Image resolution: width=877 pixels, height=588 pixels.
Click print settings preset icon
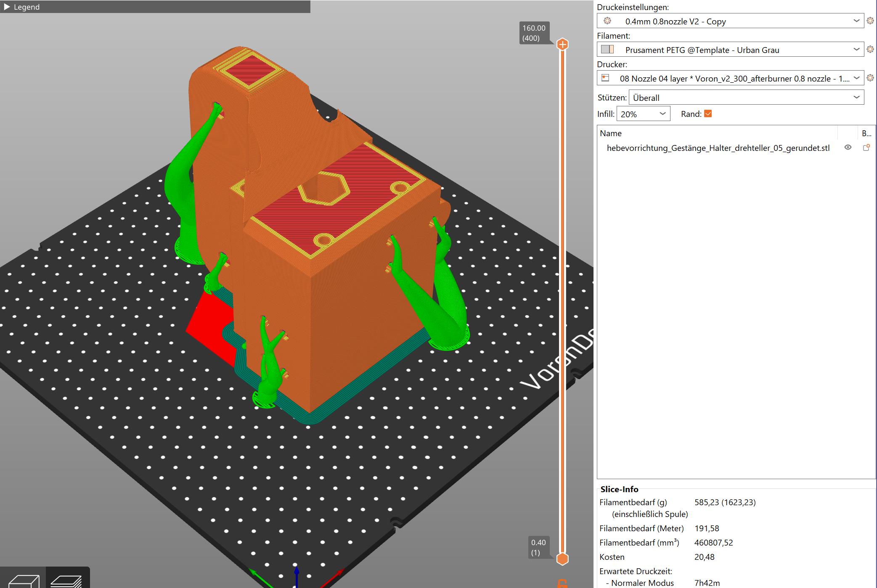coord(607,21)
